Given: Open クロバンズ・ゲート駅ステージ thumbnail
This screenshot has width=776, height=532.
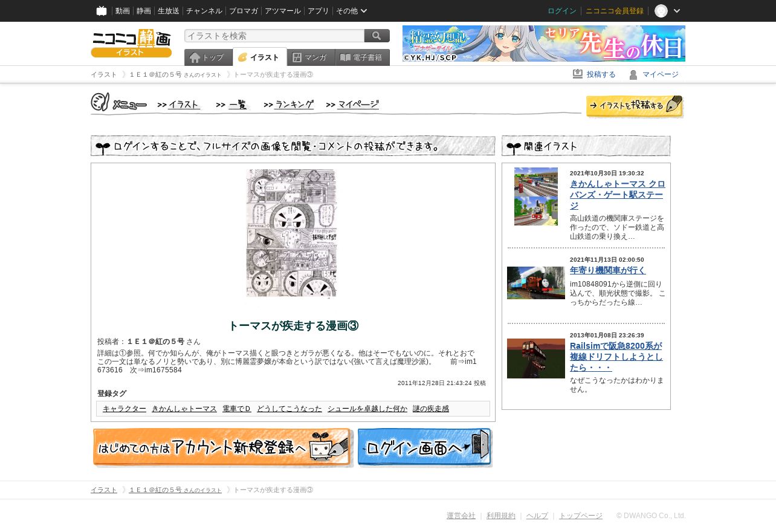Looking at the screenshot, I should (x=536, y=196).
